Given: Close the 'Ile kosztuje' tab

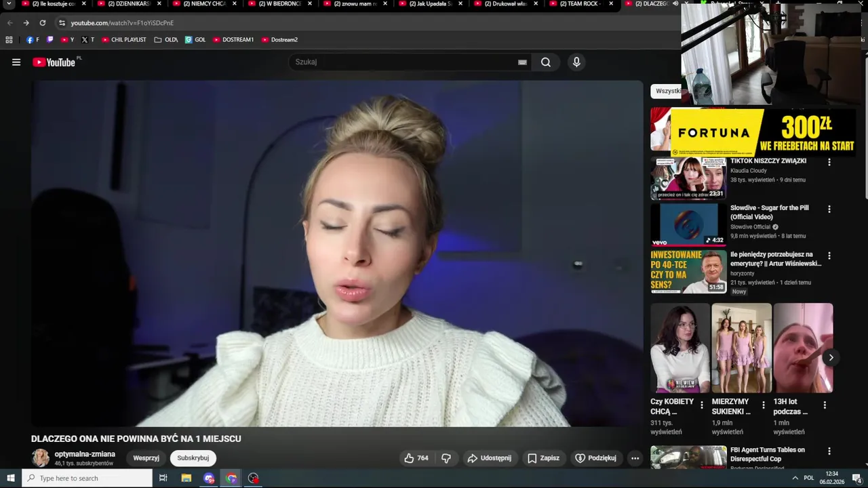Looking at the screenshot, I should (84, 4).
